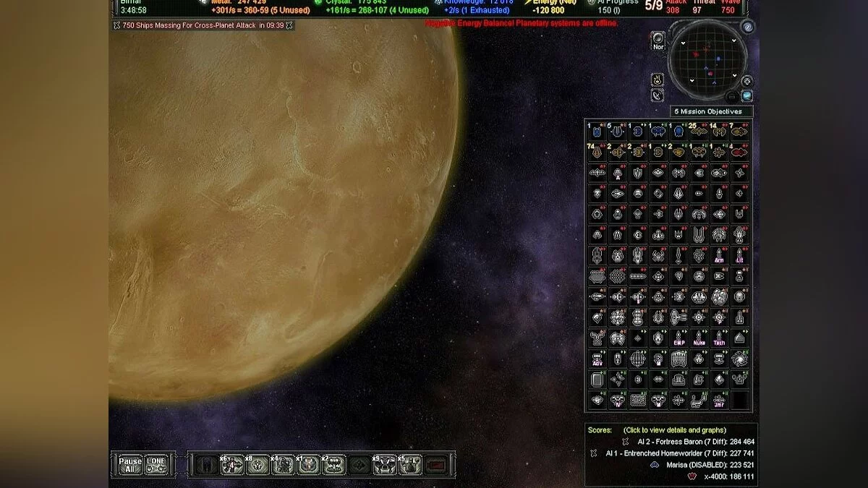The image size is (868, 488).
Task: Select the unit icon labeled N
Action: [x=617, y=400]
